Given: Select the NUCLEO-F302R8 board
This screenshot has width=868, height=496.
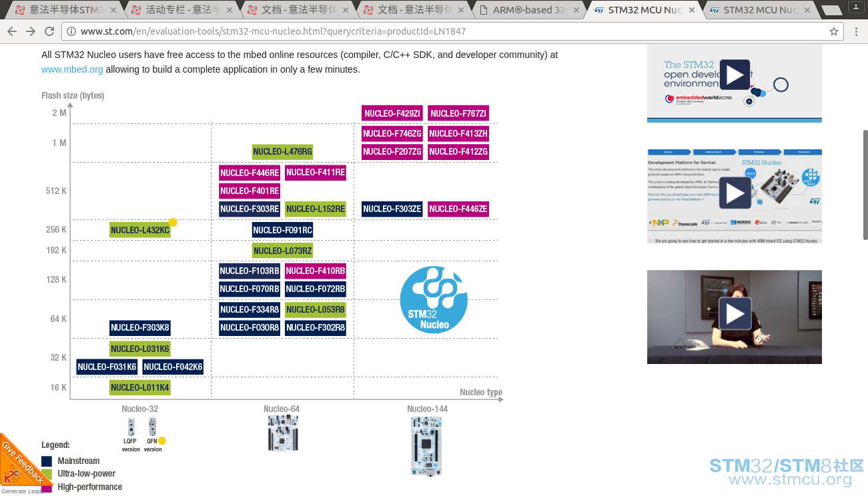Looking at the screenshot, I should [x=316, y=327].
